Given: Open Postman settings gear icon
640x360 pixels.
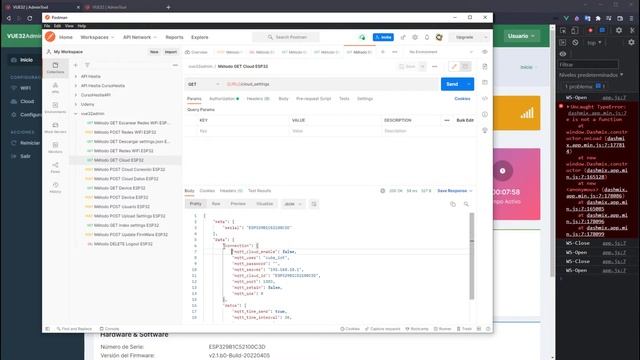Looking at the screenshot, I should pyautogui.click(x=415, y=37).
